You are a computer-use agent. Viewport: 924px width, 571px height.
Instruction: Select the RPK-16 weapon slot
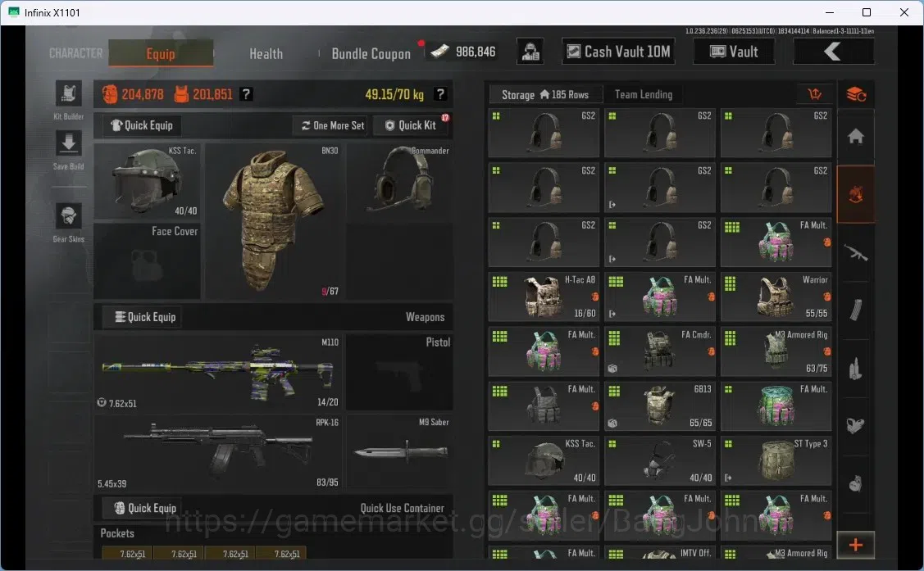tap(218, 452)
